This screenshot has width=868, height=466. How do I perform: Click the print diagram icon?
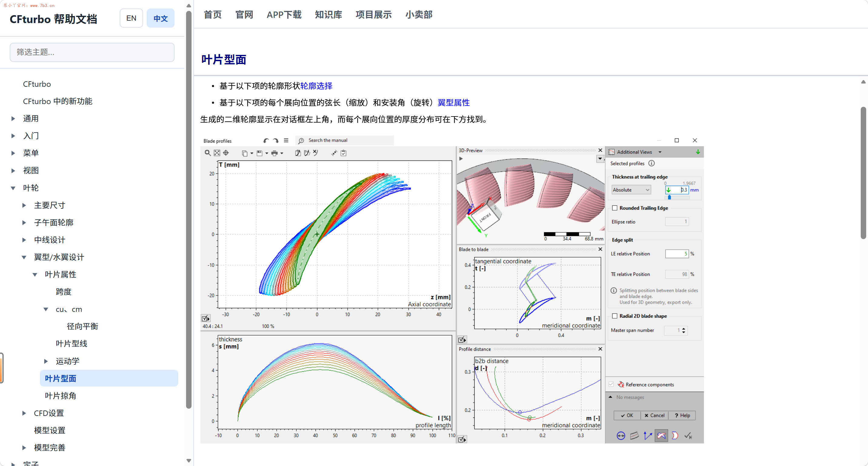[275, 154]
